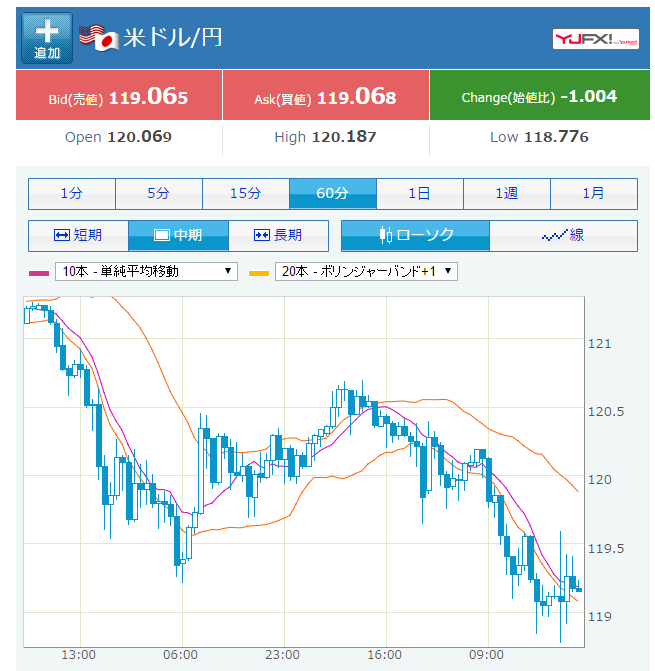Click the 追加 plus icon button
The image size is (655, 671).
[47, 38]
